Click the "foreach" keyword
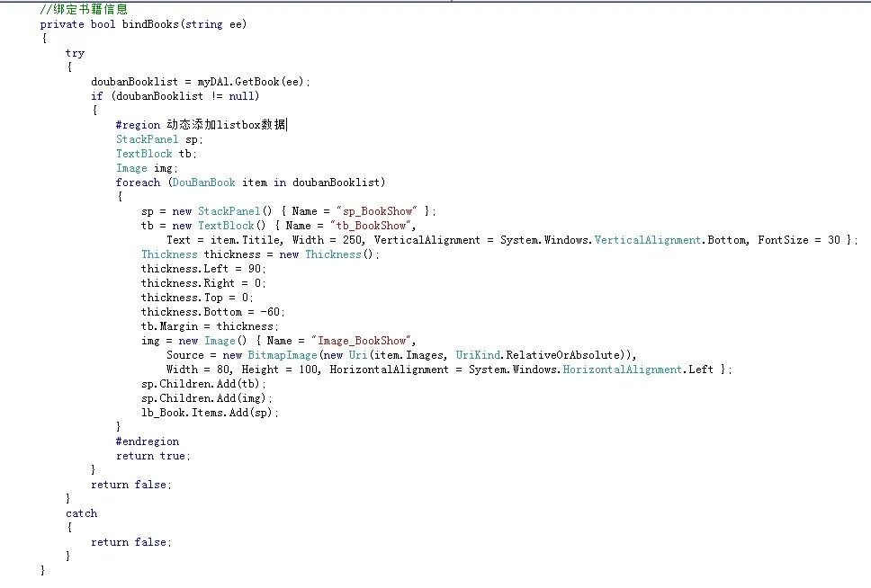The width and height of the screenshot is (871, 588). tap(138, 183)
